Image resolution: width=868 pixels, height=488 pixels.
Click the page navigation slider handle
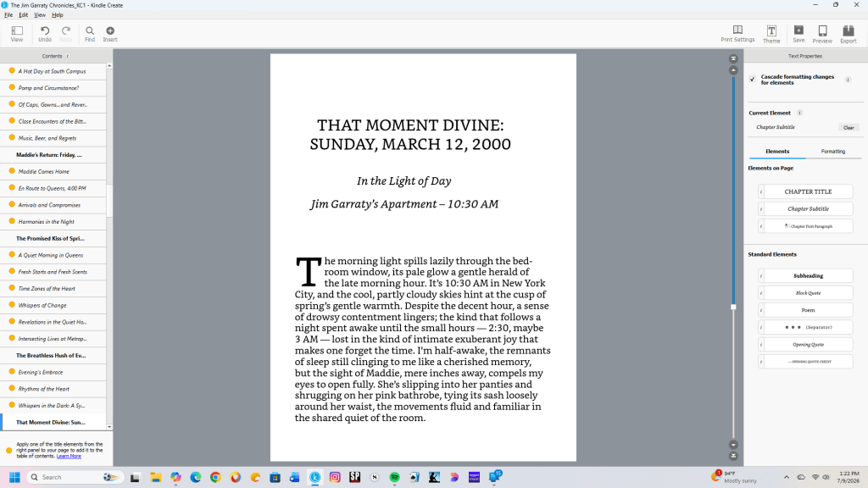point(733,307)
